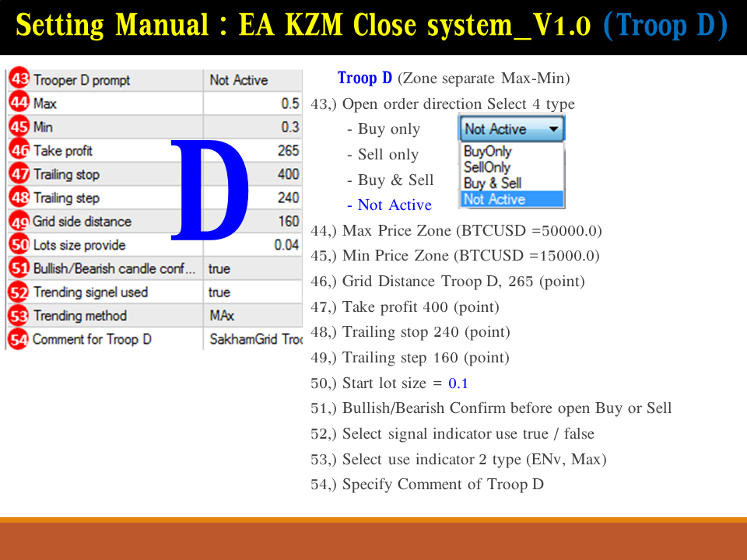The image size is (747, 560).
Task: Click the Sell only bullet text
Action: (x=388, y=154)
